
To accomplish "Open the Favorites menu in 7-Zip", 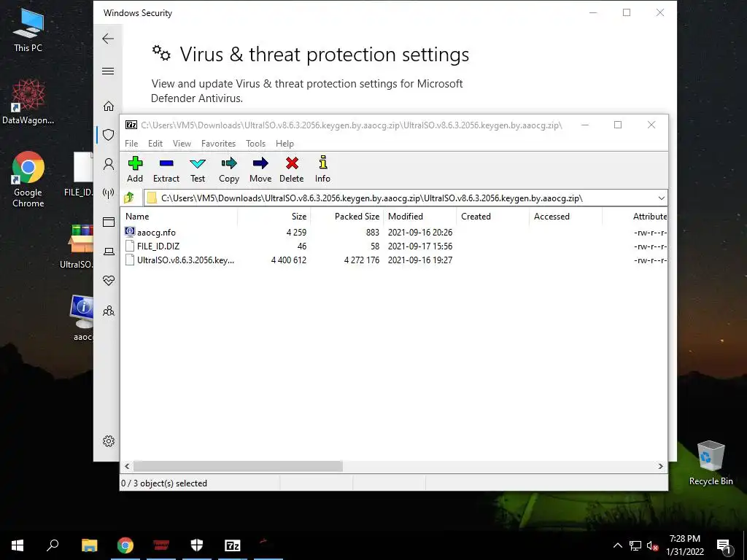I will point(218,144).
